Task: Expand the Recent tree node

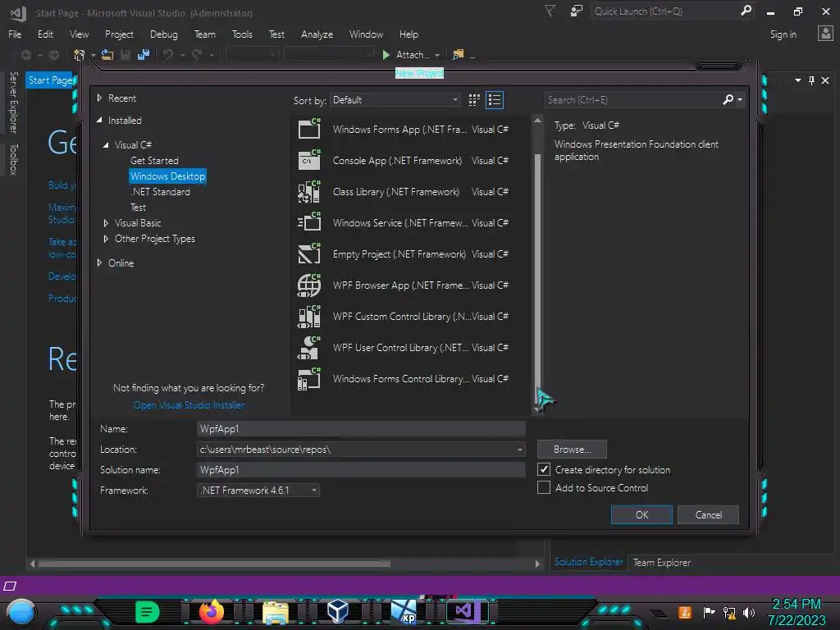Action: [x=99, y=98]
